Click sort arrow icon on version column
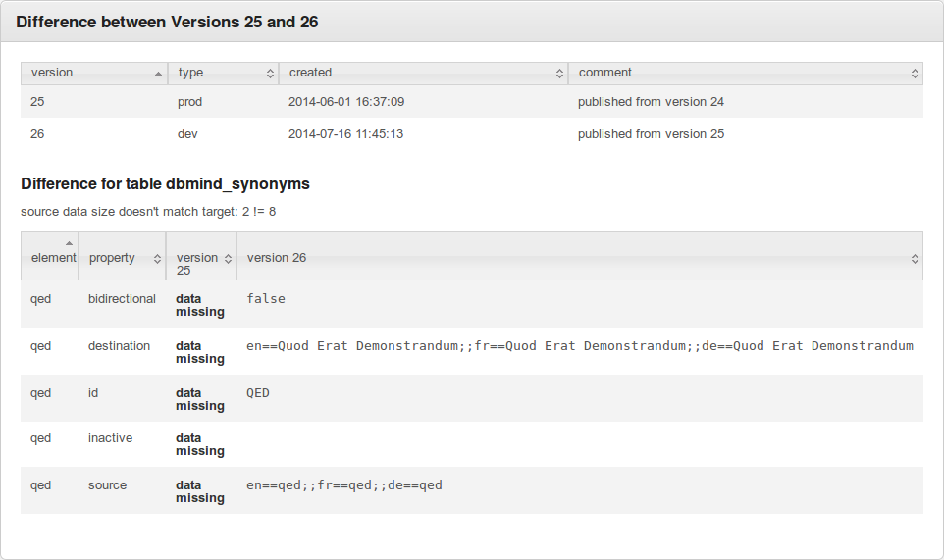Image resolution: width=944 pixels, height=560 pixels. point(159,74)
